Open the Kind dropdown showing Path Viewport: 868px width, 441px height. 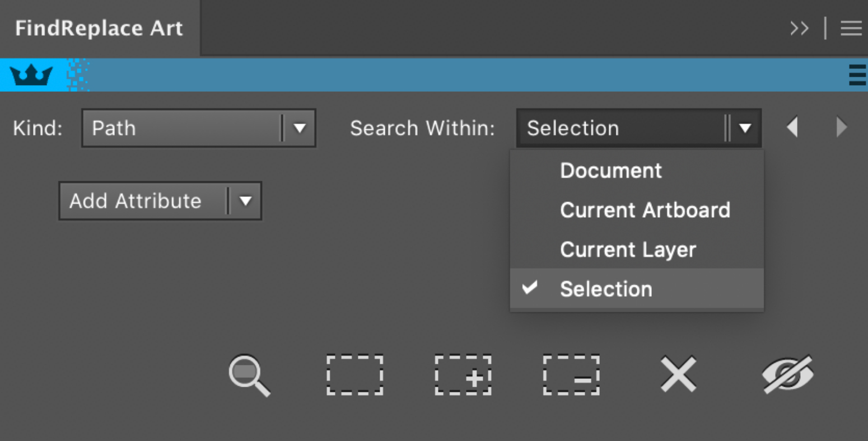pos(199,128)
